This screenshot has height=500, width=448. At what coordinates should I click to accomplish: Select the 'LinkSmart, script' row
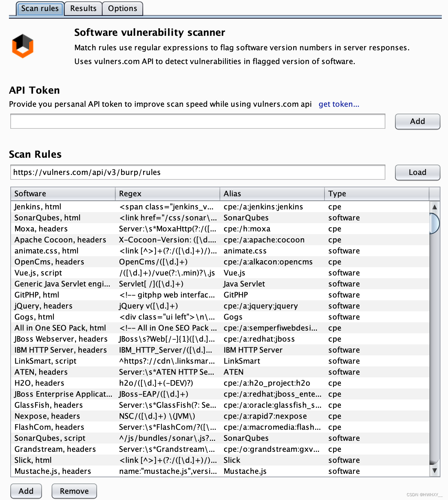pyautogui.click(x=220, y=361)
